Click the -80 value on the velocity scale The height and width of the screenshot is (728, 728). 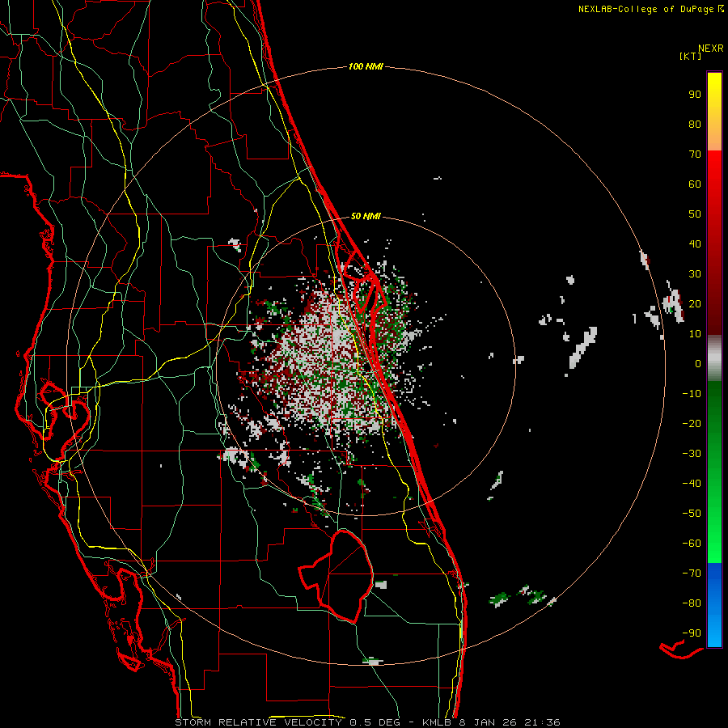(692, 603)
